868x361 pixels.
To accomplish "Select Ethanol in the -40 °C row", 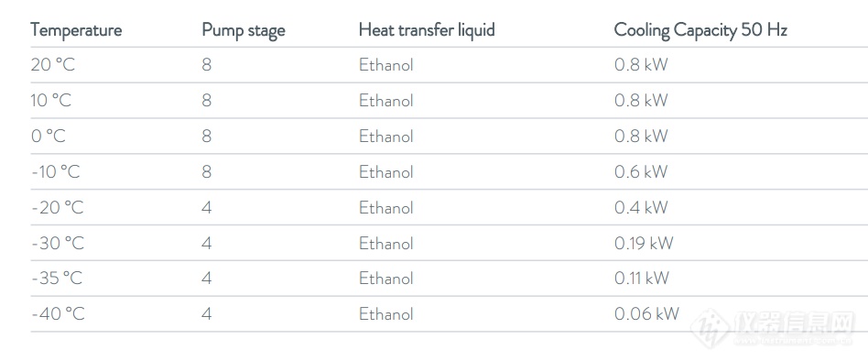I will pyautogui.click(x=385, y=314).
